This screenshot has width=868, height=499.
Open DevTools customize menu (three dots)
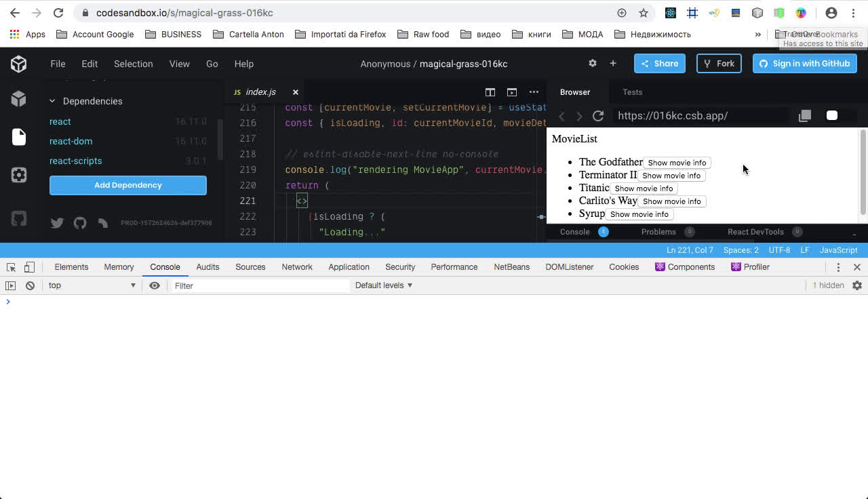point(838,267)
